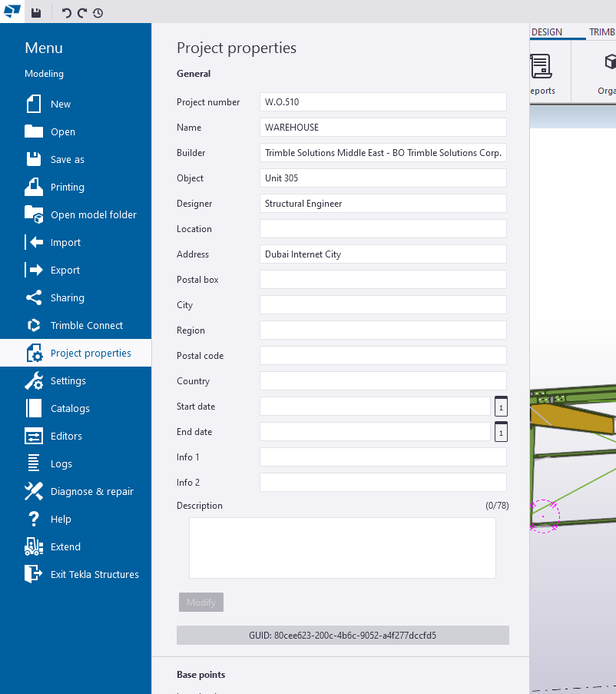Click the Undo arrow icon

[x=66, y=13]
